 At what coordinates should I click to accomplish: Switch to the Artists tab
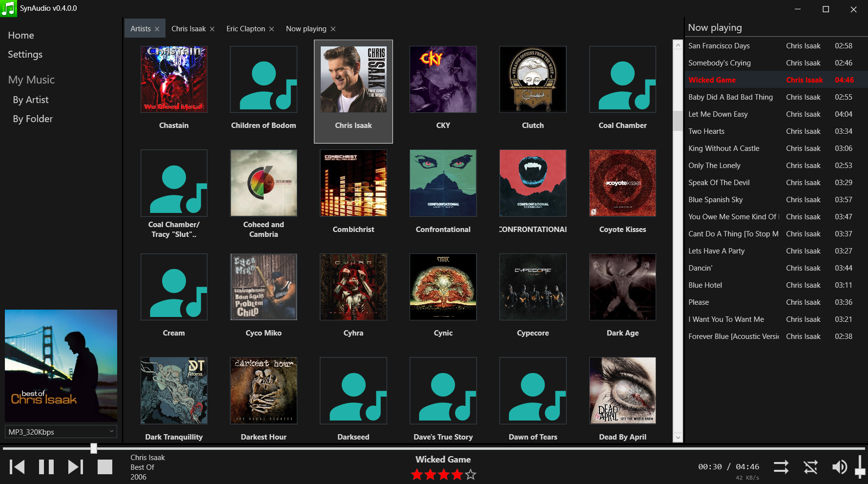coord(141,29)
